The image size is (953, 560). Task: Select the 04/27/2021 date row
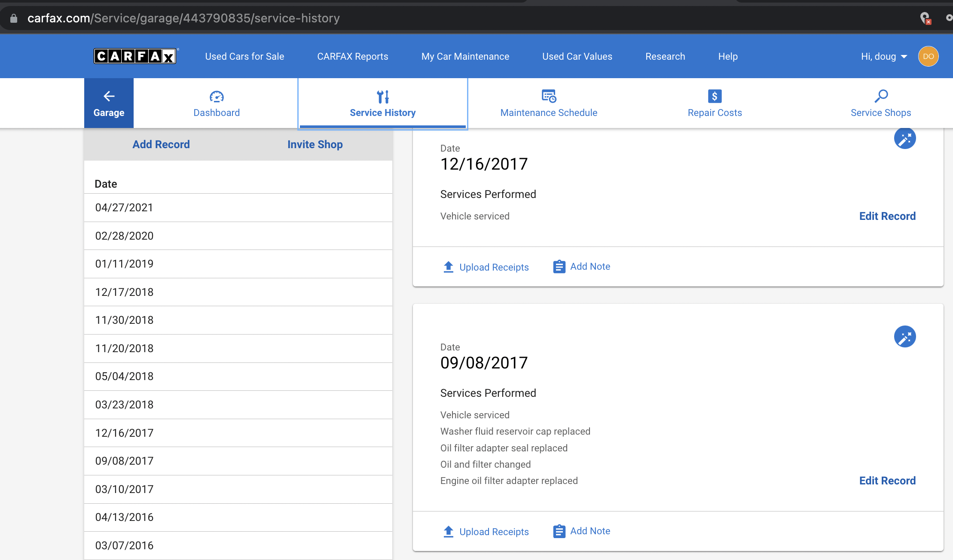tap(238, 208)
